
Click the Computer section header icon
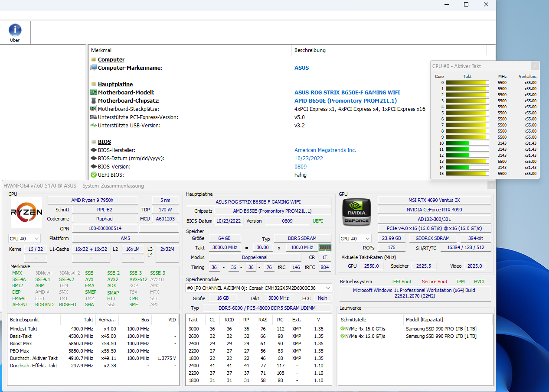[x=93, y=60]
